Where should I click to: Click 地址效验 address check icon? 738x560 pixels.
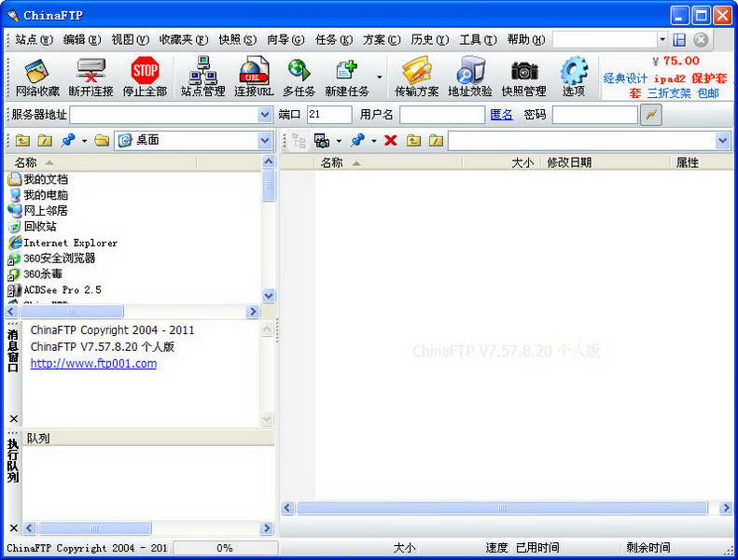click(469, 77)
